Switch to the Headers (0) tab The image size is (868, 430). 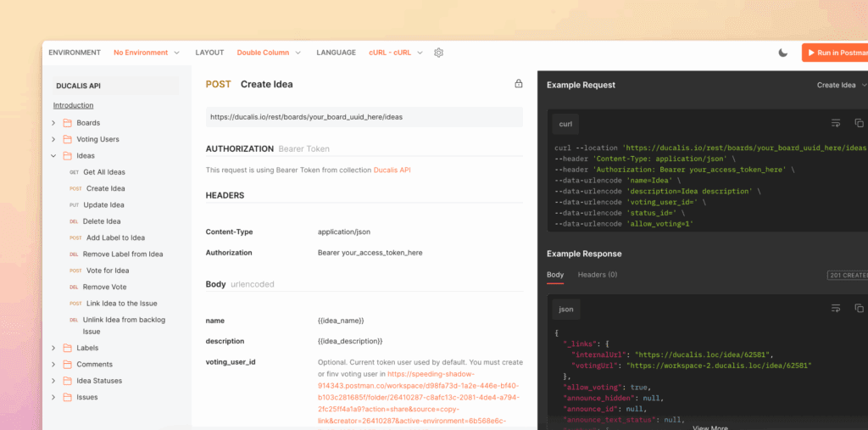pyautogui.click(x=597, y=275)
